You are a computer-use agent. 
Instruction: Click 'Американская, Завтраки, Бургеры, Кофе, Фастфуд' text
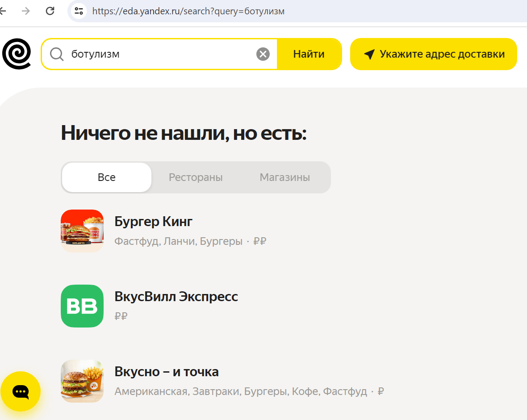(241, 391)
